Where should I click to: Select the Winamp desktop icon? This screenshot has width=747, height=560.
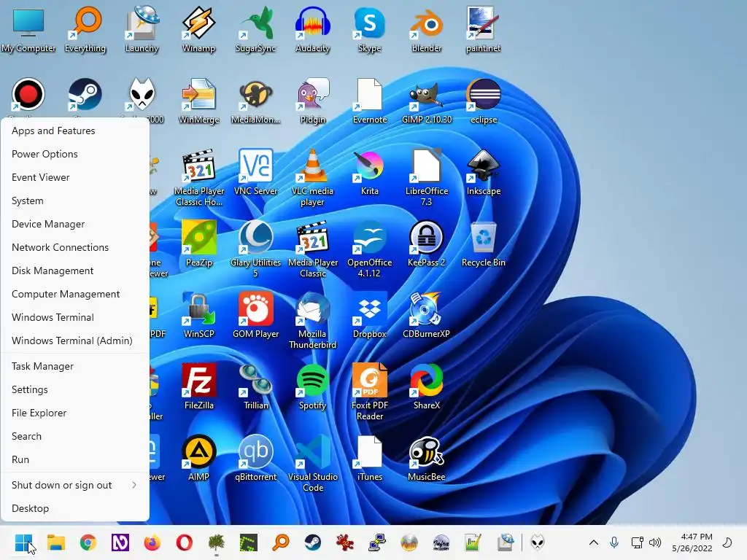tap(198, 29)
